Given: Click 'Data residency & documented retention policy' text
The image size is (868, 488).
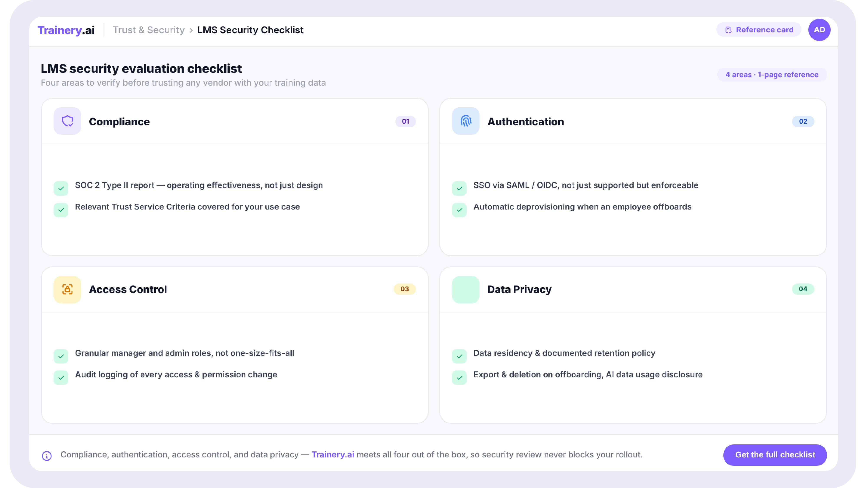Looking at the screenshot, I should point(564,353).
